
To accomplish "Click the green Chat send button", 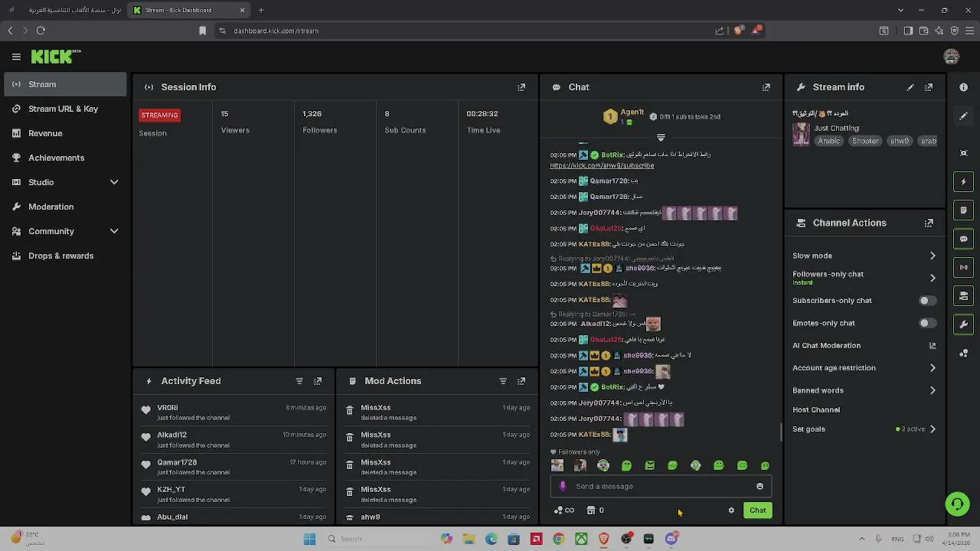I will tap(757, 510).
